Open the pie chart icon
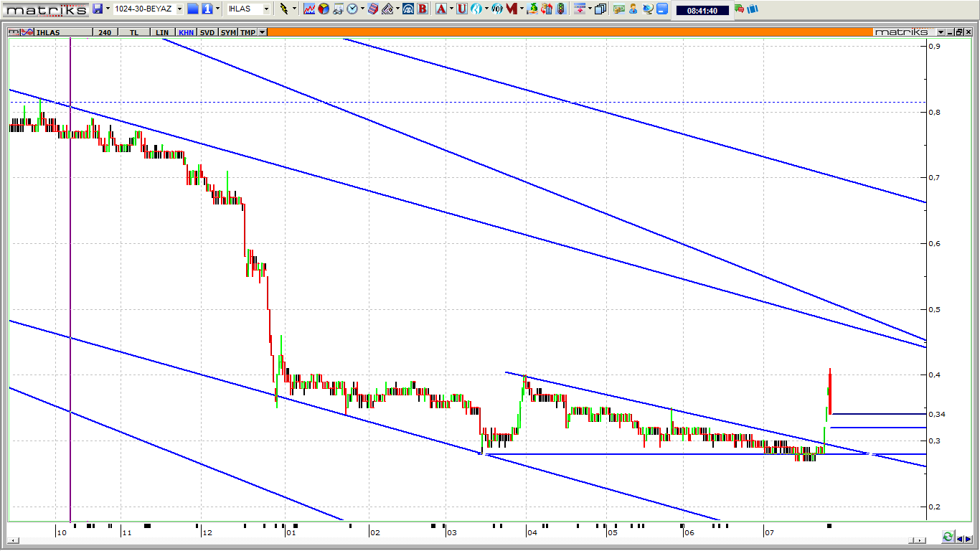Viewport: 980px width, 551px height. pyautogui.click(x=324, y=9)
